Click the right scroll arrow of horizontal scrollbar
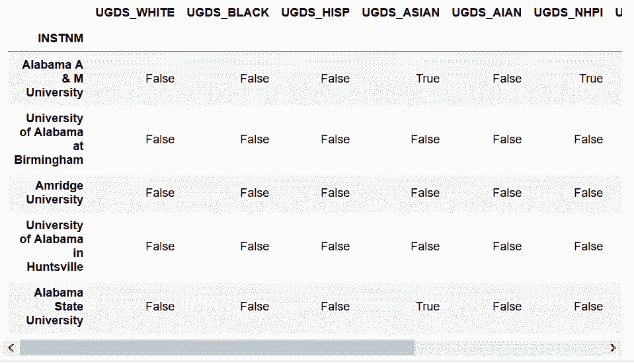The image size is (634, 364). [613, 348]
